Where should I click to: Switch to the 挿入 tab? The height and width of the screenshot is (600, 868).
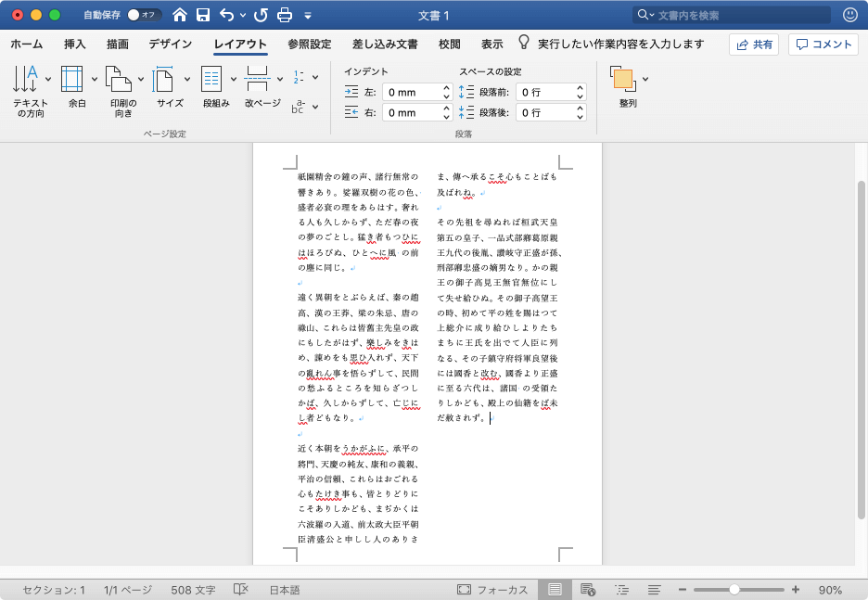coord(75,44)
